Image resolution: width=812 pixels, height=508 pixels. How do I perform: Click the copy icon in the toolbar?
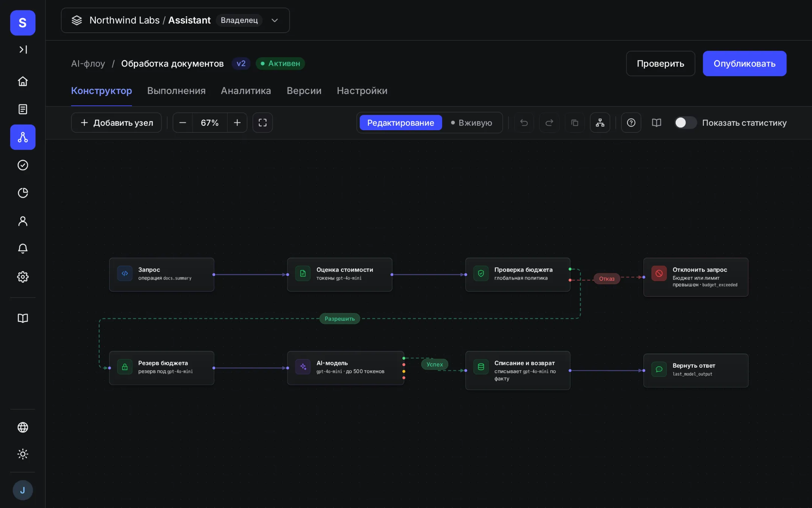tap(575, 123)
